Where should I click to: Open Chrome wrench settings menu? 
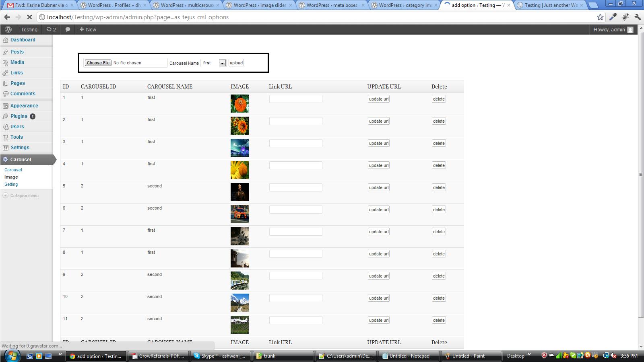point(638,17)
